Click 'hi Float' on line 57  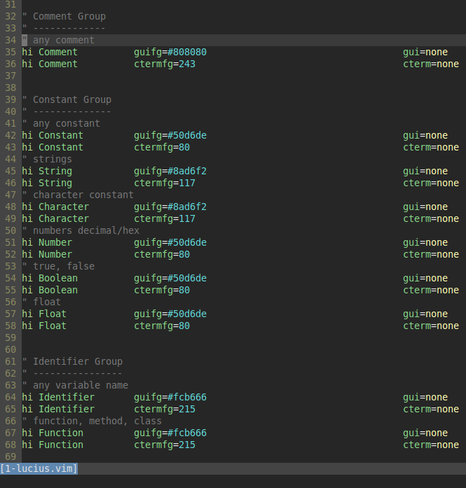(x=44, y=314)
